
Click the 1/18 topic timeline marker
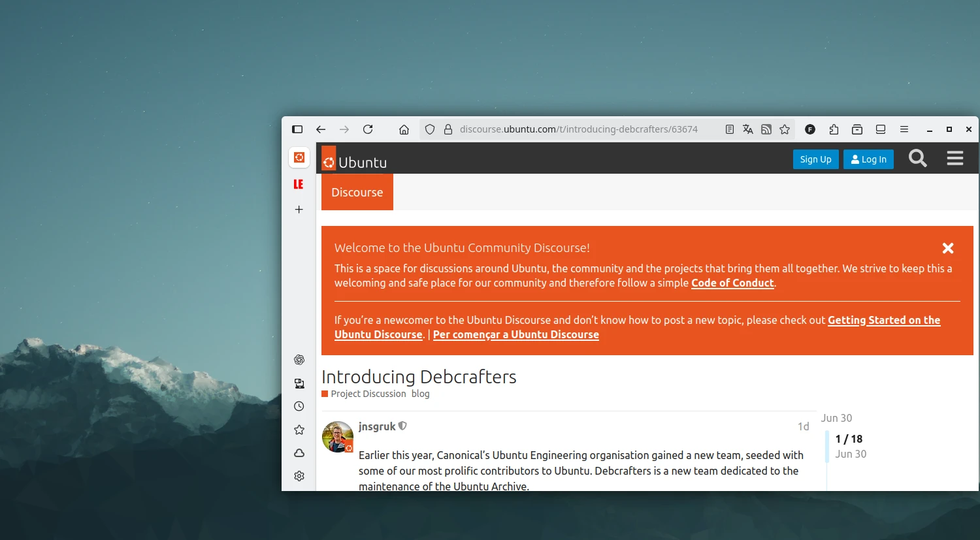pyautogui.click(x=848, y=439)
